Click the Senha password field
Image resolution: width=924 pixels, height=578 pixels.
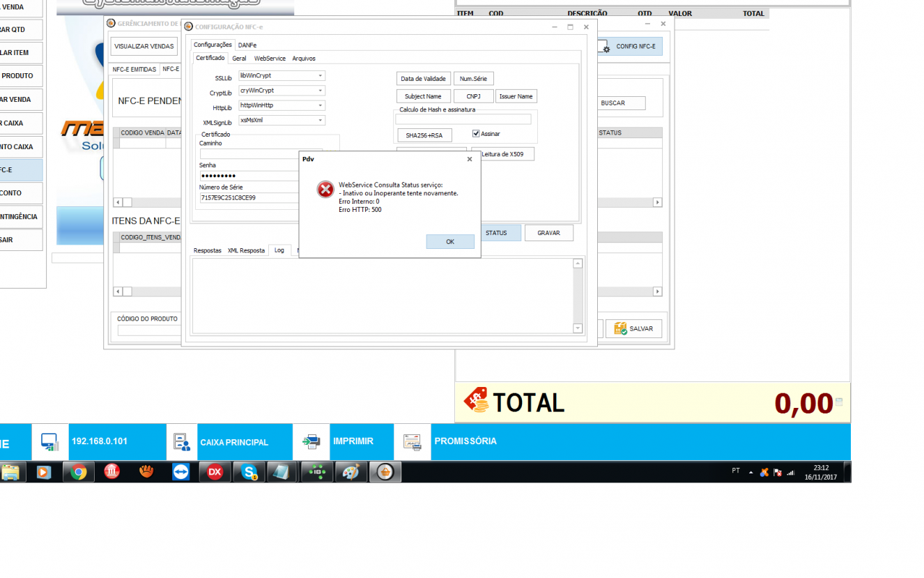(251, 176)
